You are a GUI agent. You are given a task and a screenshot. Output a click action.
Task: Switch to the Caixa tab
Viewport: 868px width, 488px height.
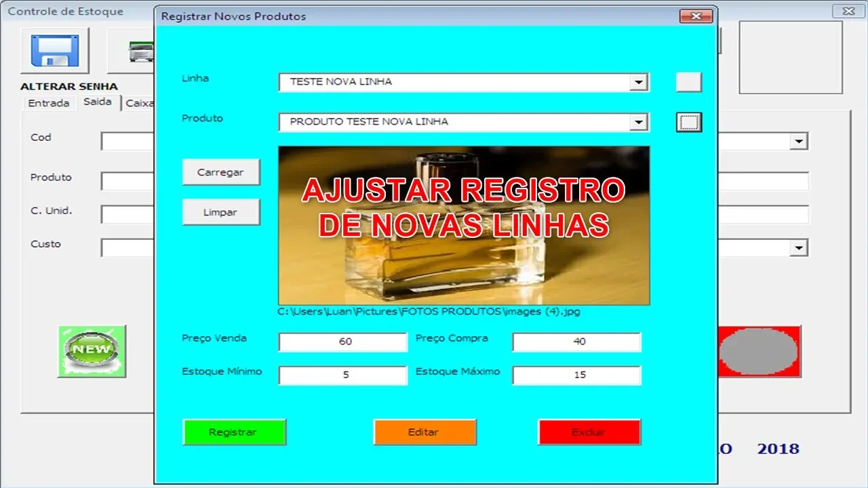pyautogui.click(x=139, y=103)
